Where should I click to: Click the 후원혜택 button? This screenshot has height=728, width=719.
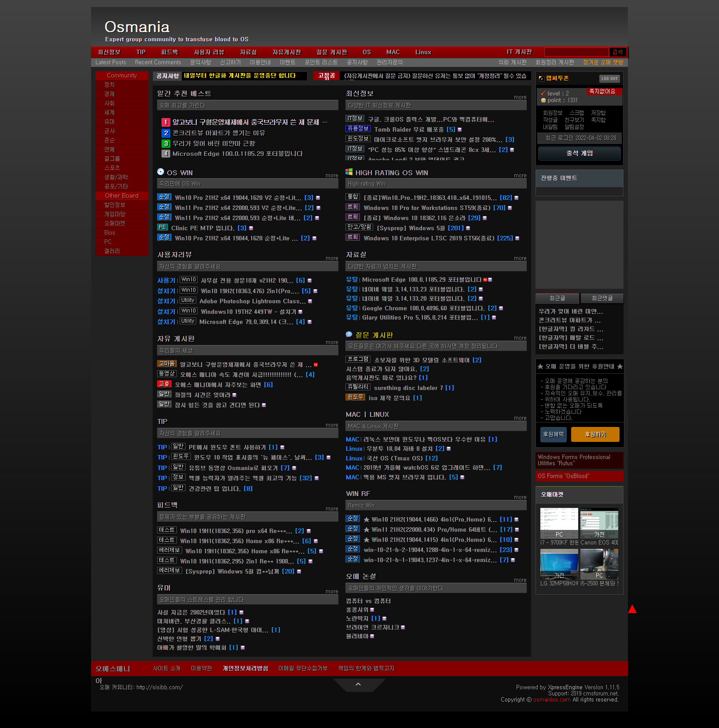[554, 434]
